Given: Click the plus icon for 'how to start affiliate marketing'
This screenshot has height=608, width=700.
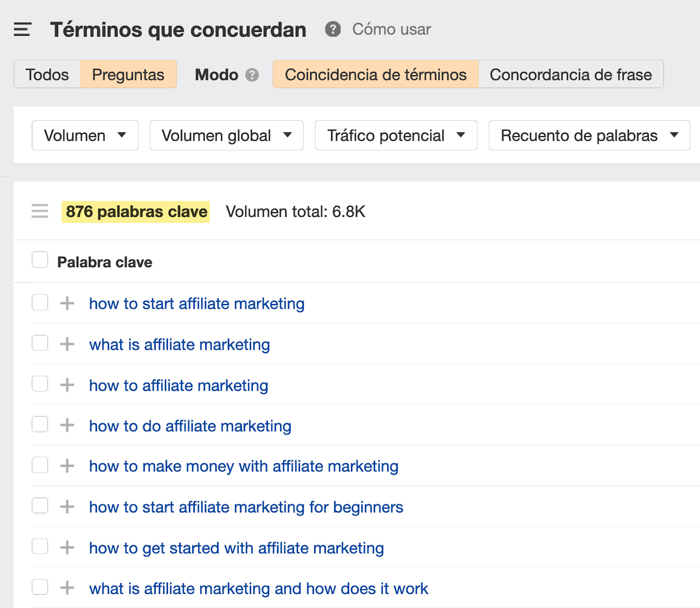Looking at the screenshot, I should pyautogui.click(x=67, y=303).
